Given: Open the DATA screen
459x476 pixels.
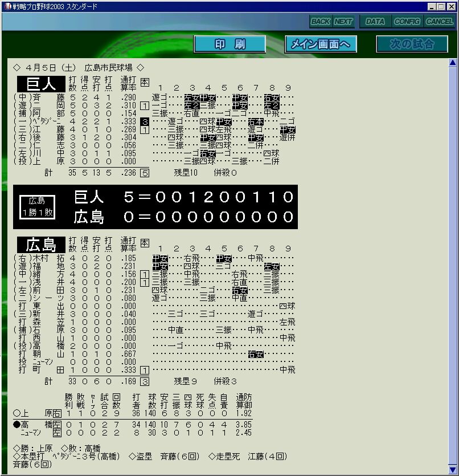Looking at the screenshot, I should (x=375, y=22).
